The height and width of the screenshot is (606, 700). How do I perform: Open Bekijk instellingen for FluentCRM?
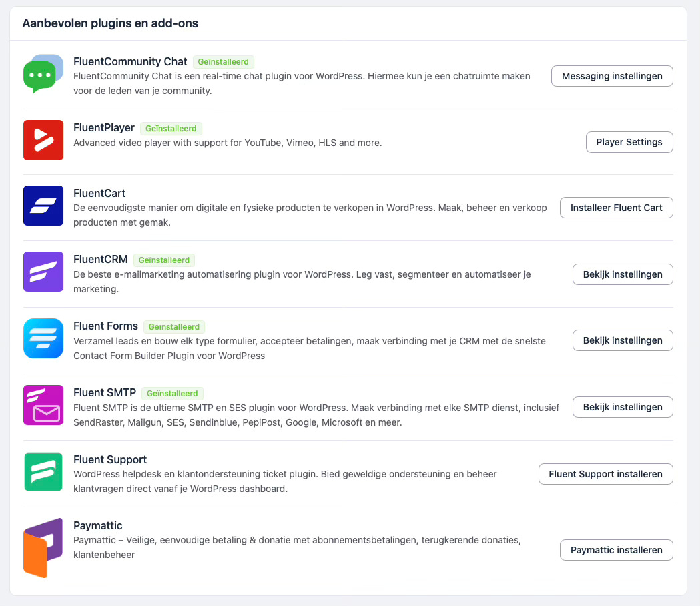(623, 274)
